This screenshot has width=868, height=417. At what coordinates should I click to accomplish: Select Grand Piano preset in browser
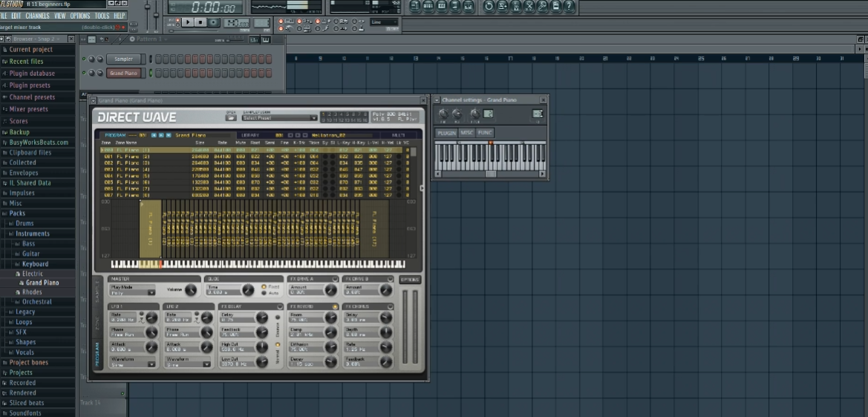[x=42, y=282]
